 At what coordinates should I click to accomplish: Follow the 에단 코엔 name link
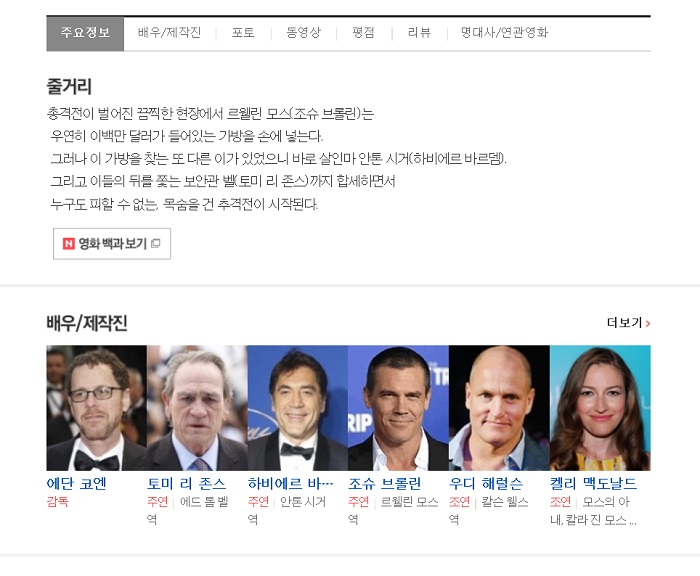coord(76,484)
